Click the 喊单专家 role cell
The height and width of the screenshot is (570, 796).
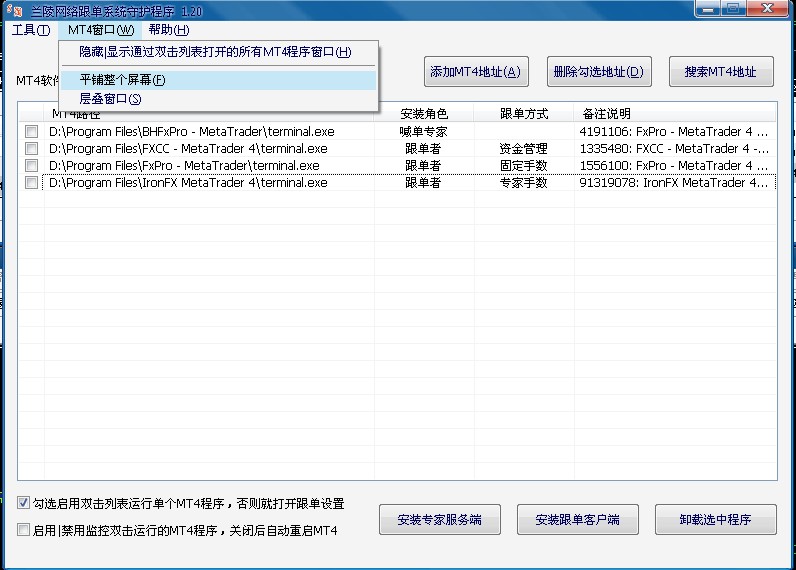coord(423,132)
